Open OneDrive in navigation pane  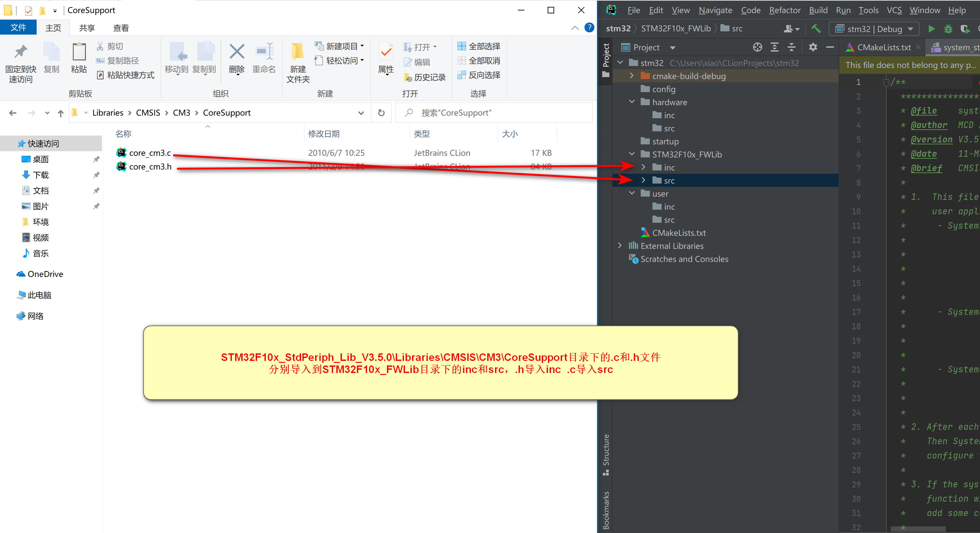pos(45,274)
